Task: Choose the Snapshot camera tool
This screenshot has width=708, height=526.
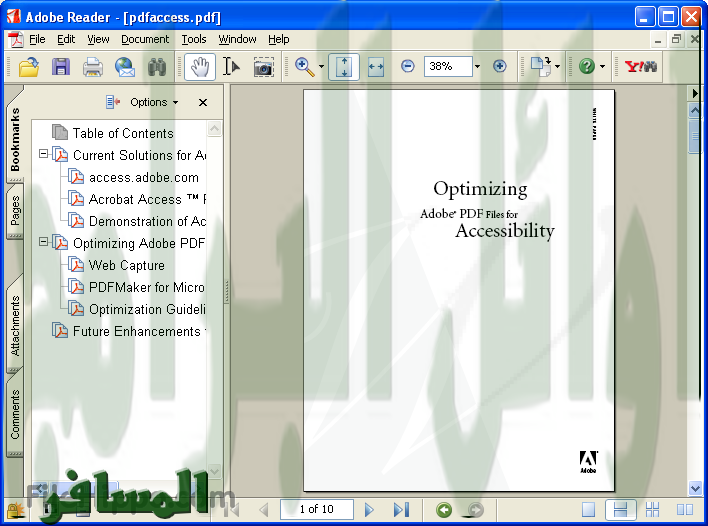Action: coord(263,67)
